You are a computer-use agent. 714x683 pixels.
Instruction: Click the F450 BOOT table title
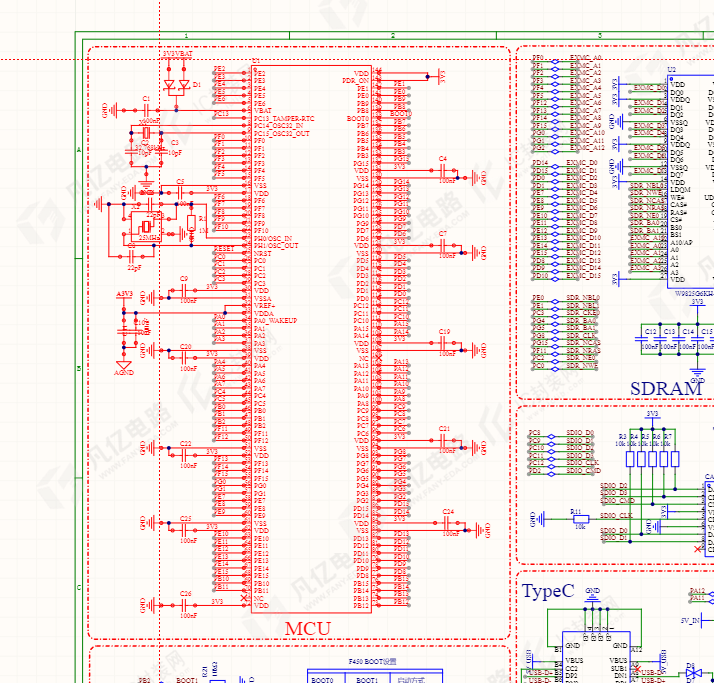coord(372,662)
